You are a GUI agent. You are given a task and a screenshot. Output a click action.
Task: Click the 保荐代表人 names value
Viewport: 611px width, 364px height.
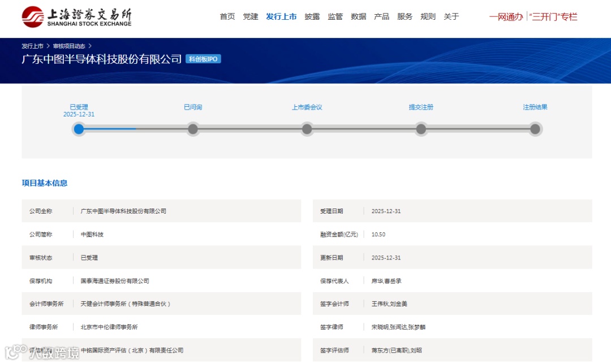[x=386, y=281]
